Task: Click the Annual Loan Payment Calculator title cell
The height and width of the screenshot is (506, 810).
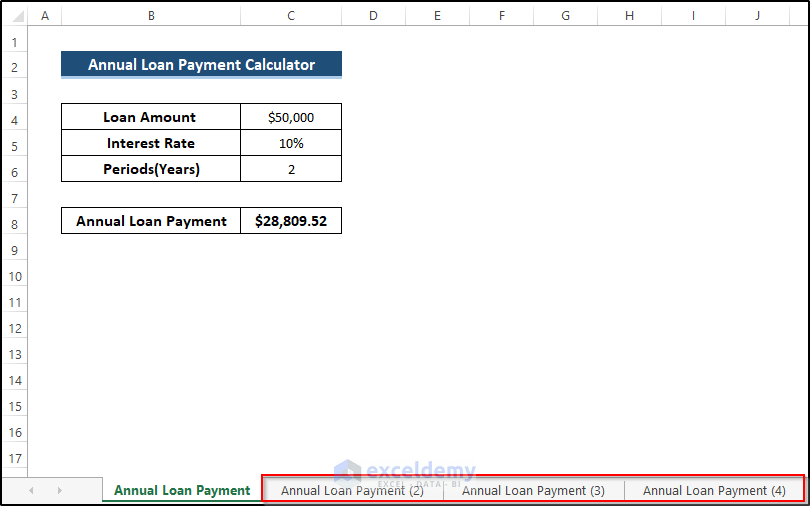Action: pyautogui.click(x=201, y=65)
